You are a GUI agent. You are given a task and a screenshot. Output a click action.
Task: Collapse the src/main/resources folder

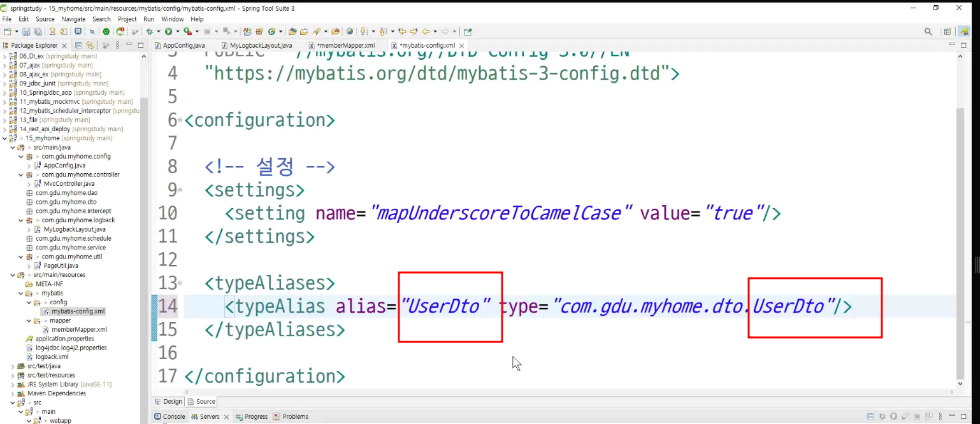(x=13, y=275)
